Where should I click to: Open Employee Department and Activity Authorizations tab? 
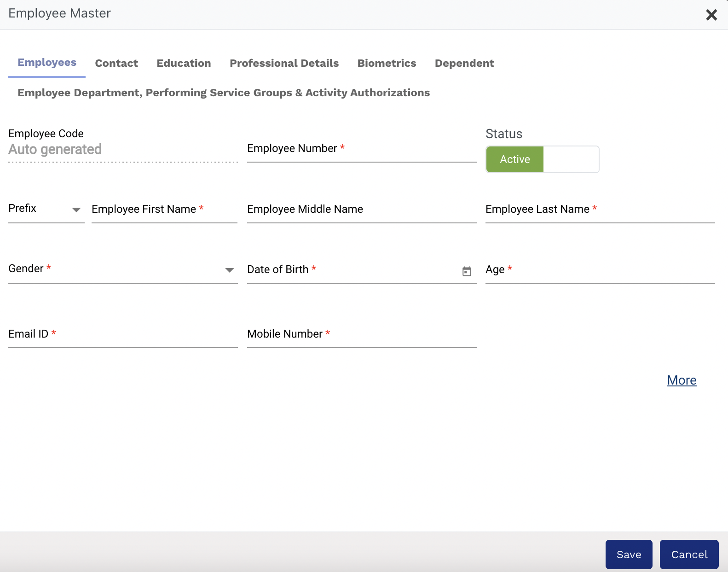pos(224,93)
